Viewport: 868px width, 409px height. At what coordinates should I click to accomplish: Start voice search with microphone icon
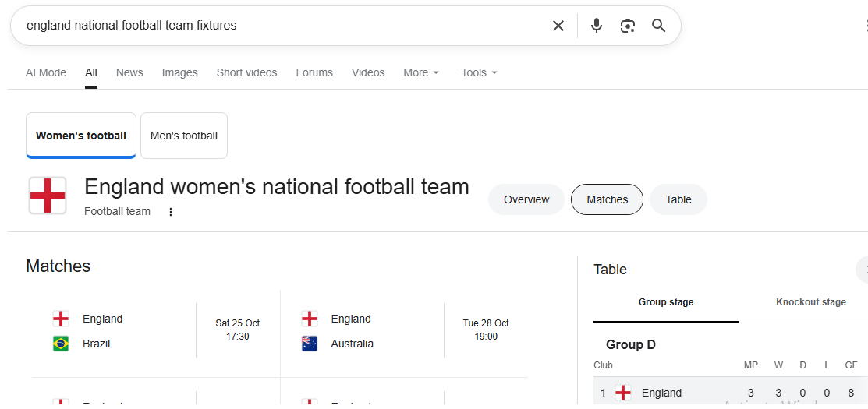pos(597,26)
